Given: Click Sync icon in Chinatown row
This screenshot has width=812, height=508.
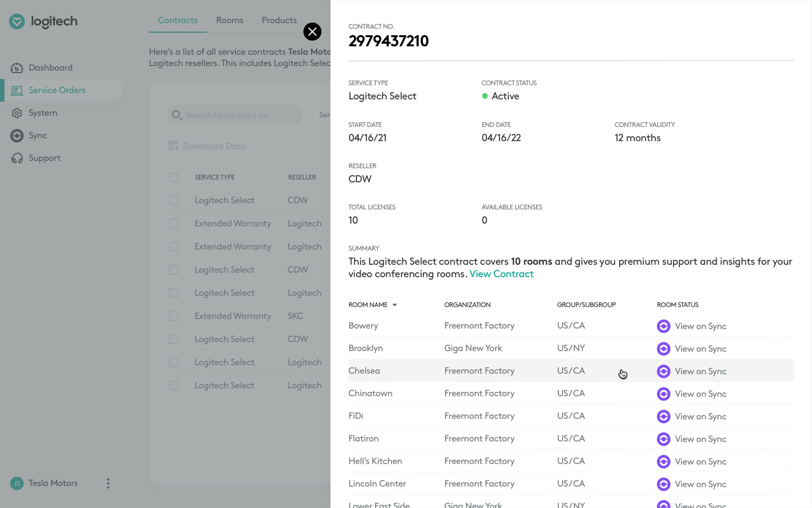Looking at the screenshot, I should pos(663,394).
